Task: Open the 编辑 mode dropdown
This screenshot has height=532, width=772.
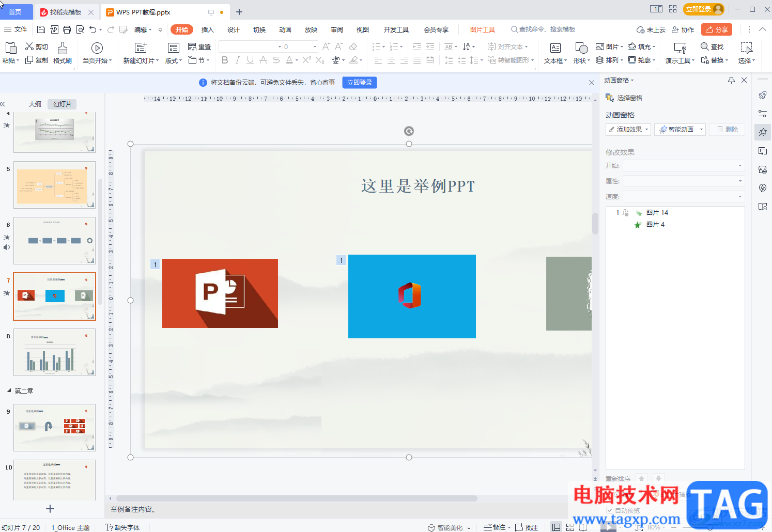Action: pyautogui.click(x=143, y=29)
